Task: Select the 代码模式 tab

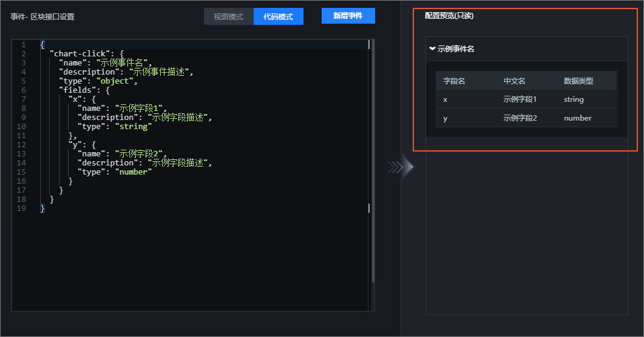Action: [x=279, y=16]
